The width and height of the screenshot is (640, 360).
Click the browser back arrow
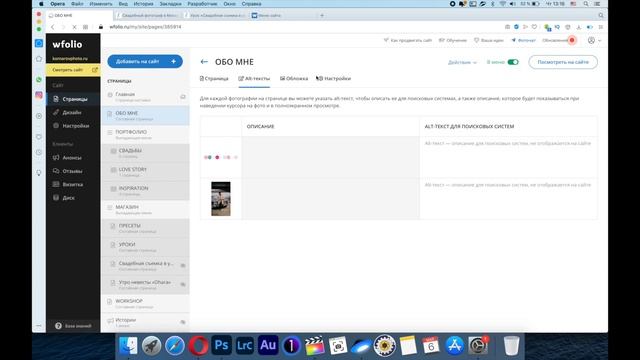tap(53, 27)
